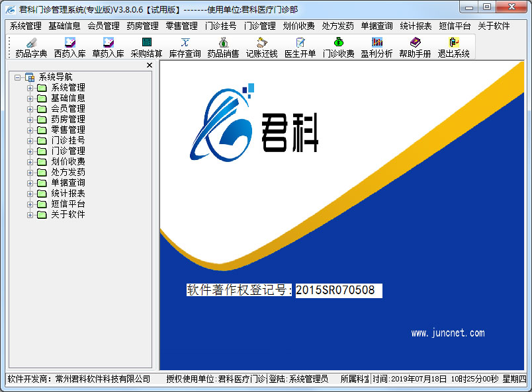Click the www.juncnet.com website link
The image size is (532, 392).
(448, 333)
